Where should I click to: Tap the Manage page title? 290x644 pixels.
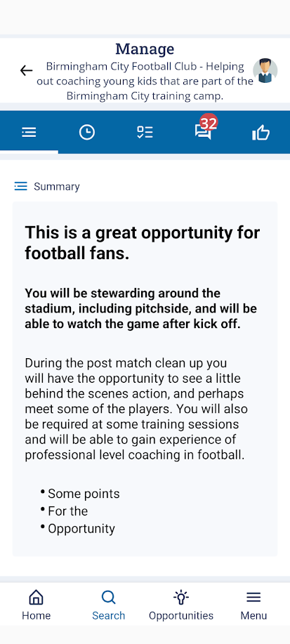(x=145, y=49)
